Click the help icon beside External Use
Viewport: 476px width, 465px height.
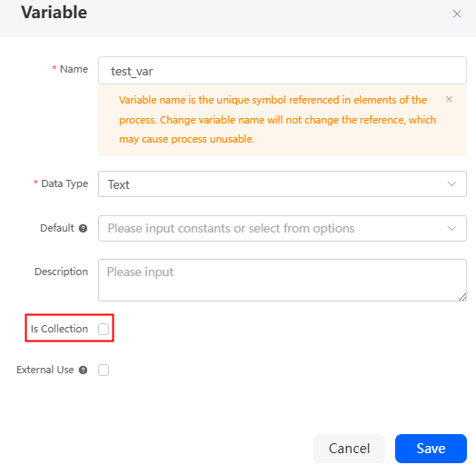click(83, 370)
